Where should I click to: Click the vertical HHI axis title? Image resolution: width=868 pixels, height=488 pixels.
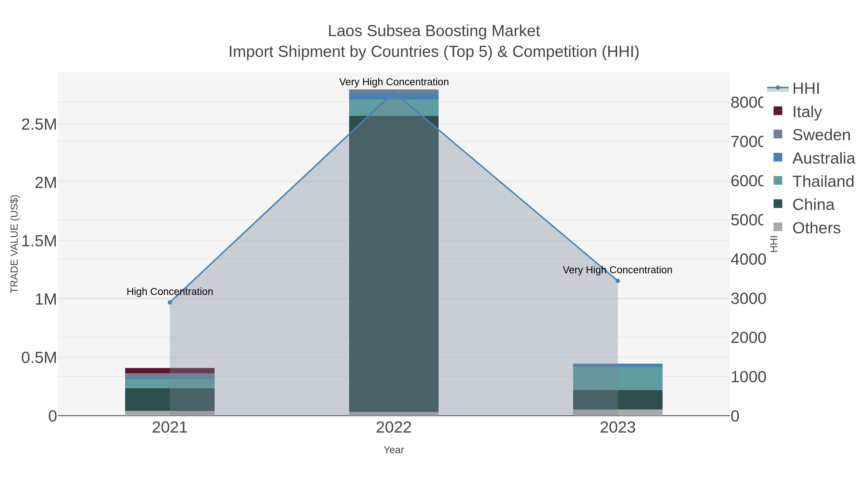(x=774, y=244)
